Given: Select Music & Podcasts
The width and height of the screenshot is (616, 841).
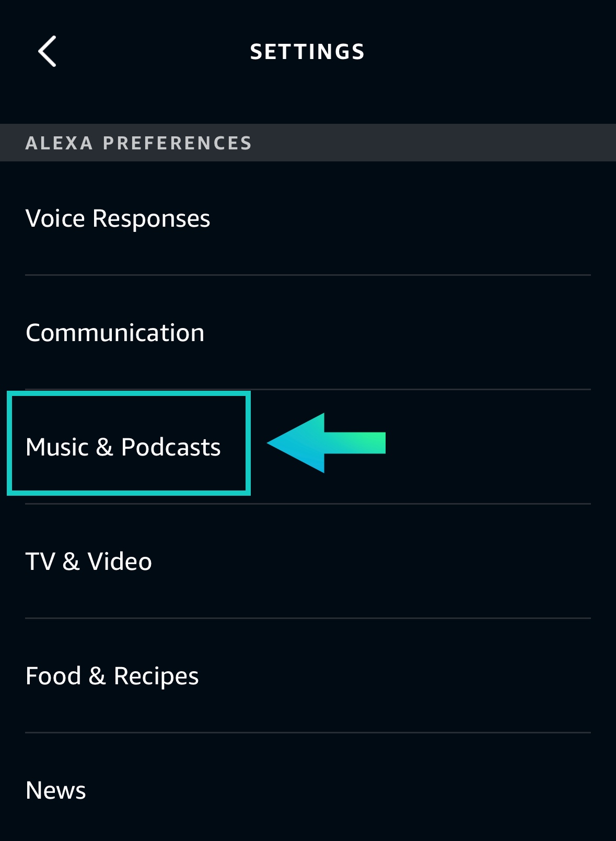Looking at the screenshot, I should coord(123,447).
